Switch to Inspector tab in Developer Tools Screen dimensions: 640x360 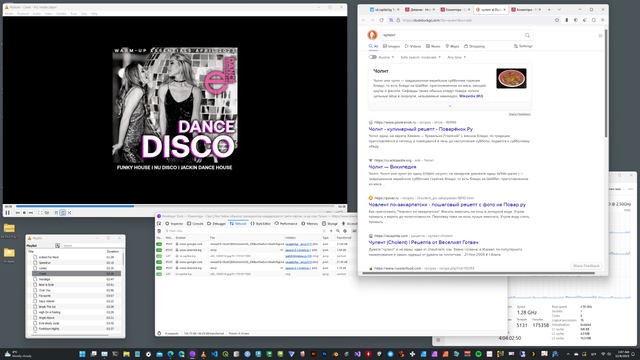tap(174, 224)
